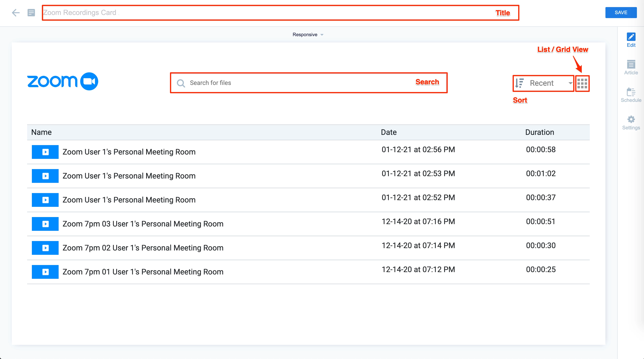
Task: Open the Article sidebar icon
Action: (631, 65)
